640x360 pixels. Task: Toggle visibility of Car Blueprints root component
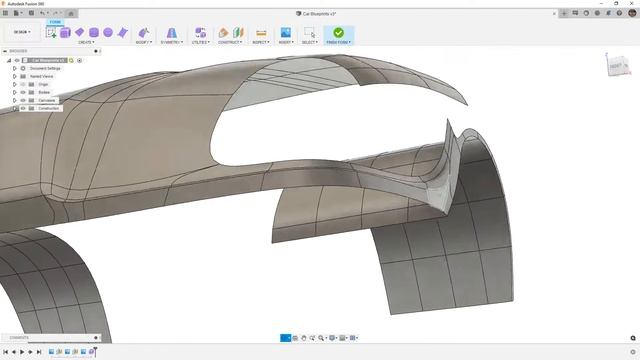tap(17, 60)
